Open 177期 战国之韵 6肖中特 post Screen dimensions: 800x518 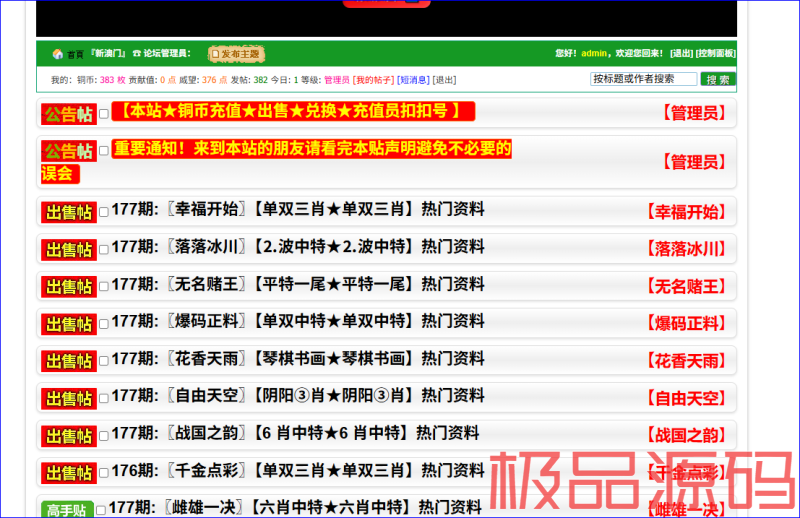(295, 433)
